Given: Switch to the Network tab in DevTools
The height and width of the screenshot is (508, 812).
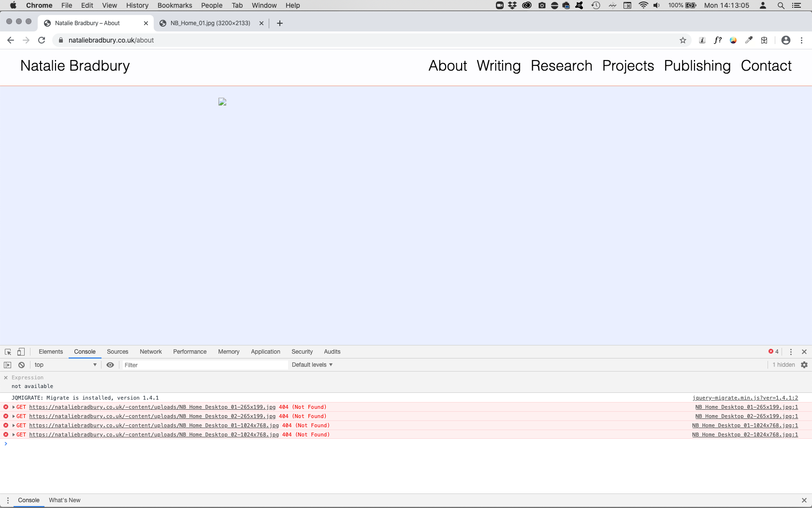Looking at the screenshot, I should 150,352.
